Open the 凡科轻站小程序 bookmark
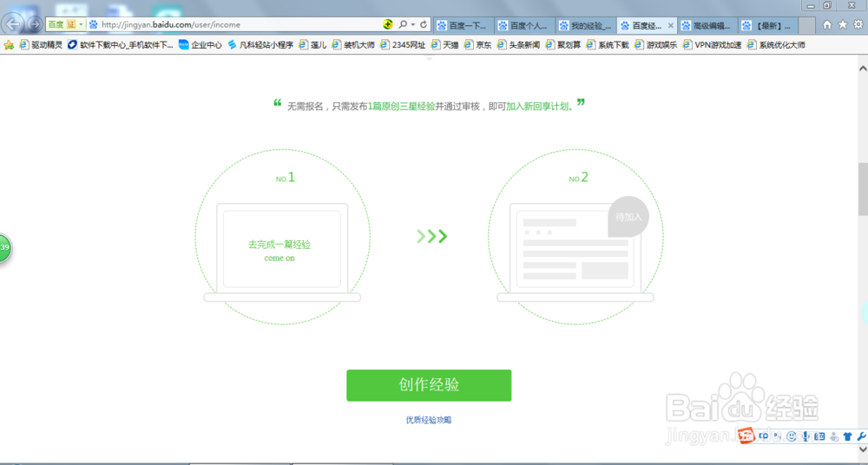 (x=260, y=45)
